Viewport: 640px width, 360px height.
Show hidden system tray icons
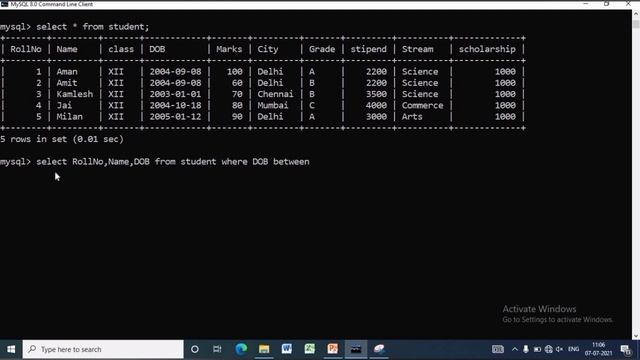pyautogui.click(x=515, y=349)
